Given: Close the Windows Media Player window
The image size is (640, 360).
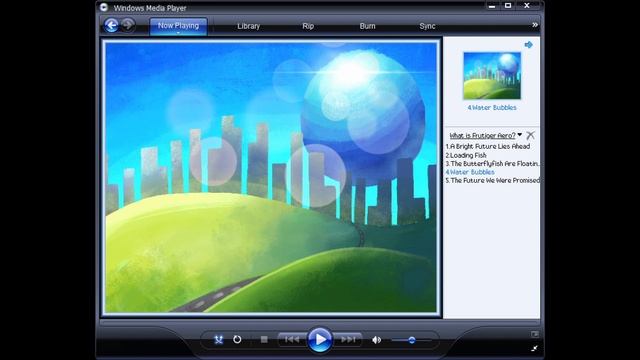Looking at the screenshot, I should [x=527, y=6].
